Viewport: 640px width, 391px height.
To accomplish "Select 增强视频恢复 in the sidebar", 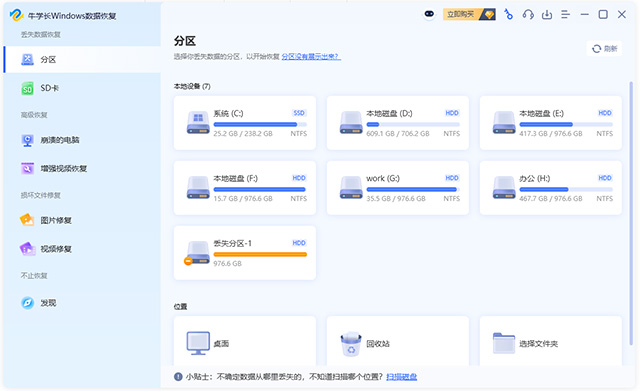I will (x=82, y=169).
